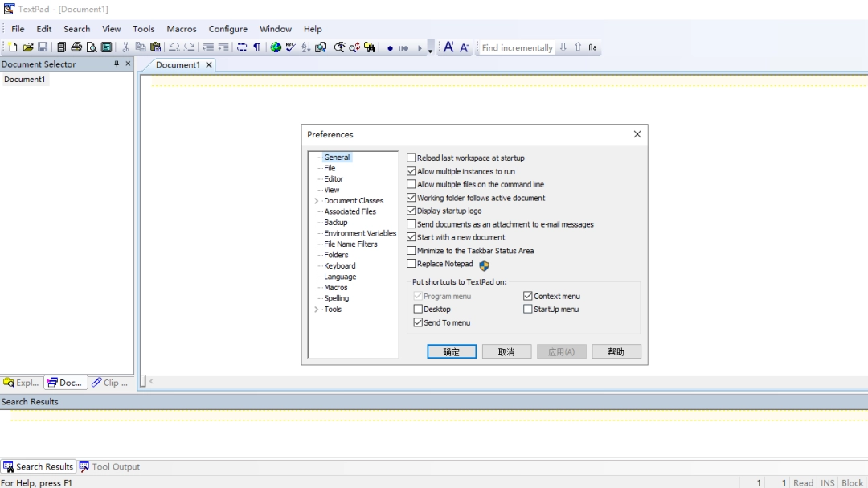The image size is (868, 488).
Task: Uncheck Allow multiple instances to run
Action: [x=411, y=171]
